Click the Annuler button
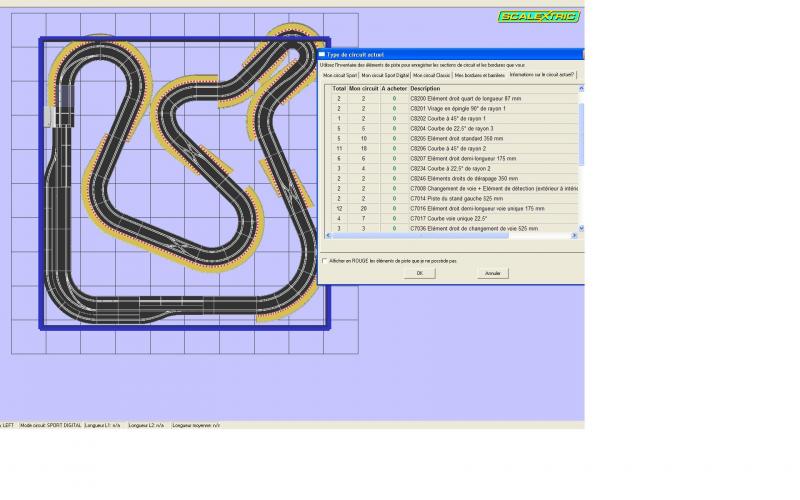 (x=492, y=273)
